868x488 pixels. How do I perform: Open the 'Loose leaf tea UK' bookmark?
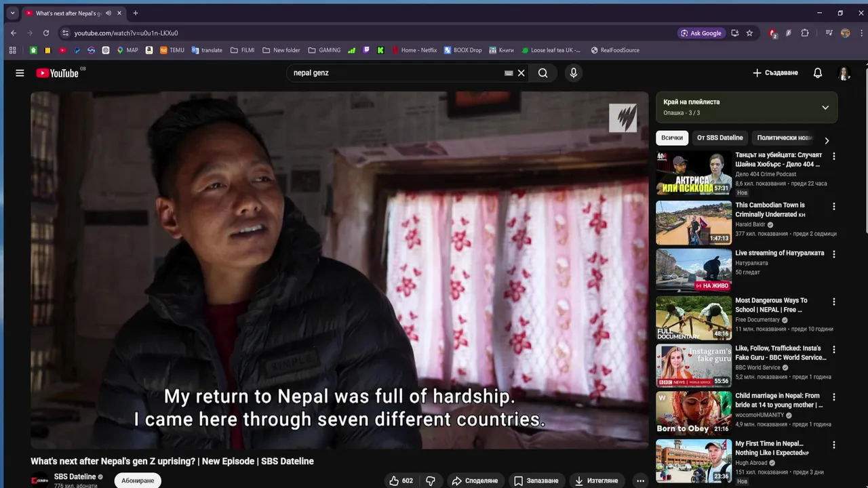[x=551, y=50]
